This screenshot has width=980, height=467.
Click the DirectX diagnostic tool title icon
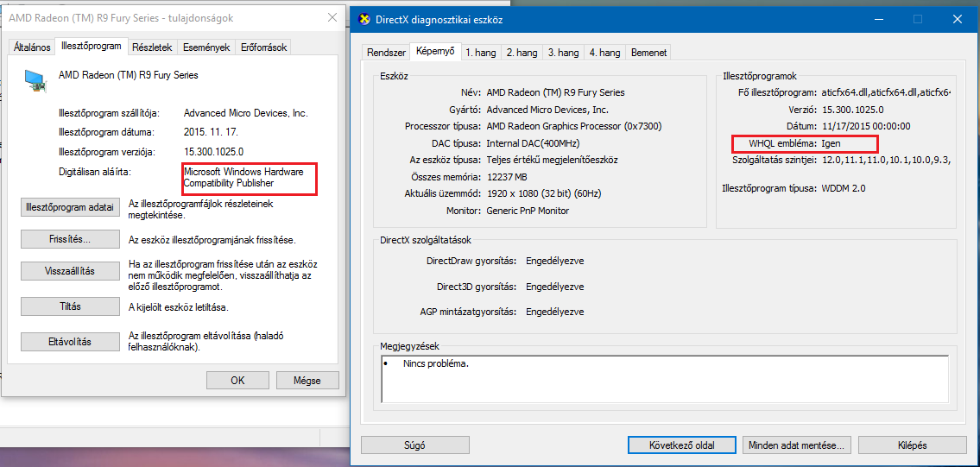(x=364, y=19)
